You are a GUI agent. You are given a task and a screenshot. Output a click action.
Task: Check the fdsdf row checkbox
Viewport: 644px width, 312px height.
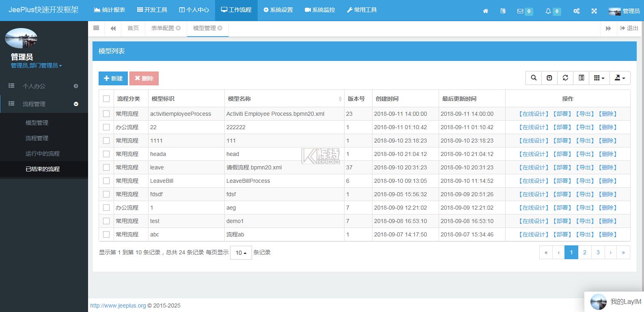coord(106,194)
